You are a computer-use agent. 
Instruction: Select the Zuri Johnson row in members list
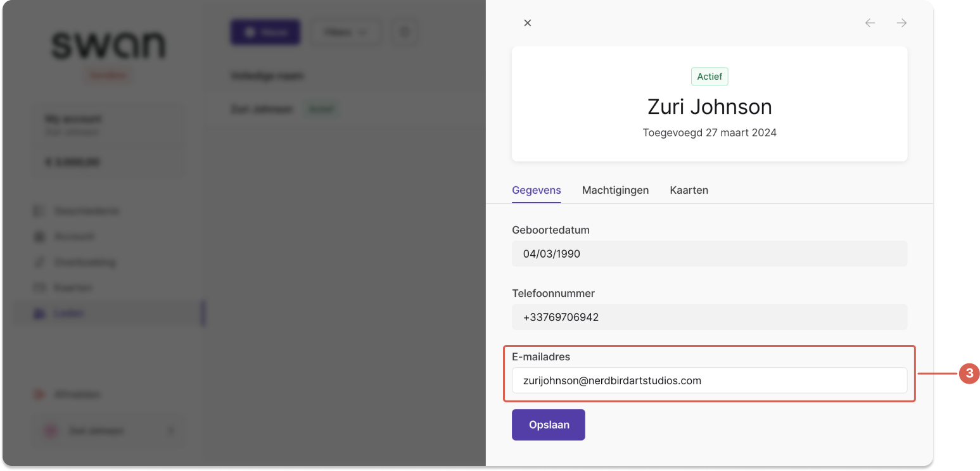click(x=345, y=110)
